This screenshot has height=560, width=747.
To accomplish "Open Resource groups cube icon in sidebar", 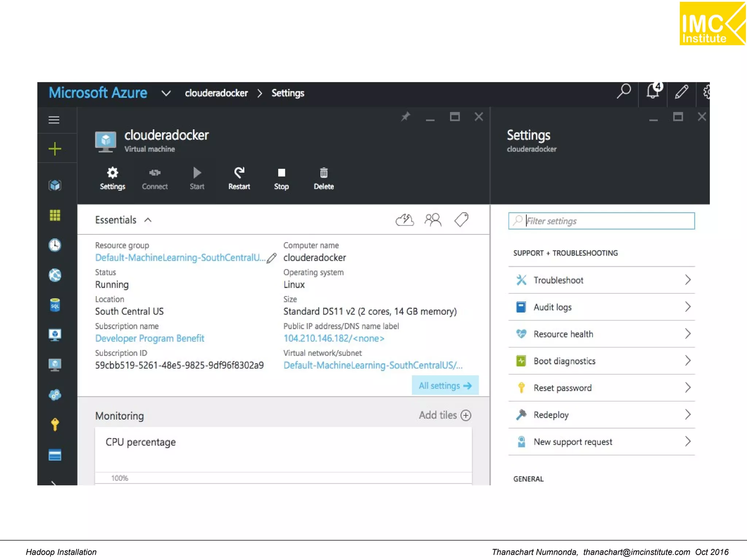I will (55, 185).
